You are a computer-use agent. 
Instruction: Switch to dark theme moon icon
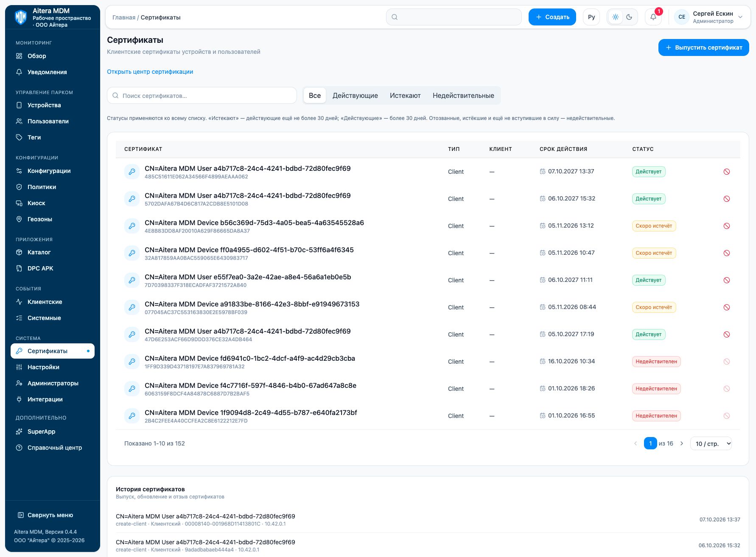(x=629, y=17)
